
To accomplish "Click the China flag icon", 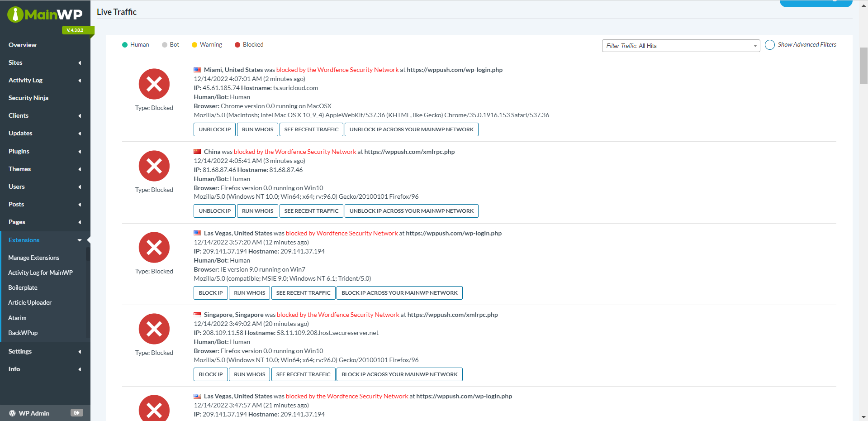I will pyautogui.click(x=197, y=152).
